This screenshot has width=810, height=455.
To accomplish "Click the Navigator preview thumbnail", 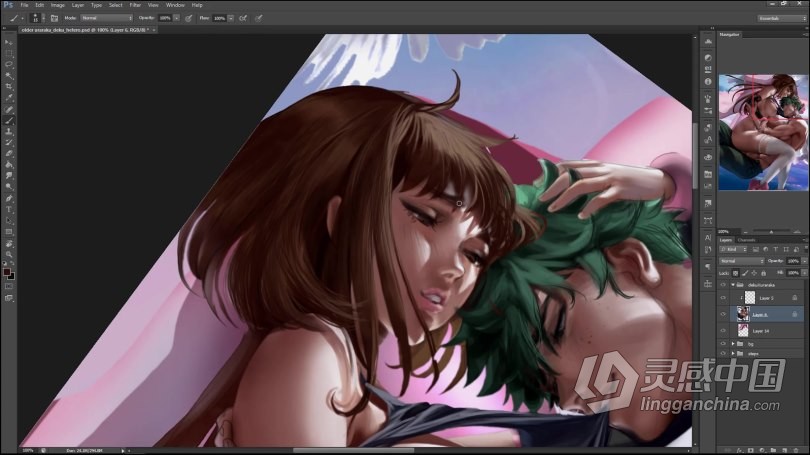I will (x=764, y=132).
